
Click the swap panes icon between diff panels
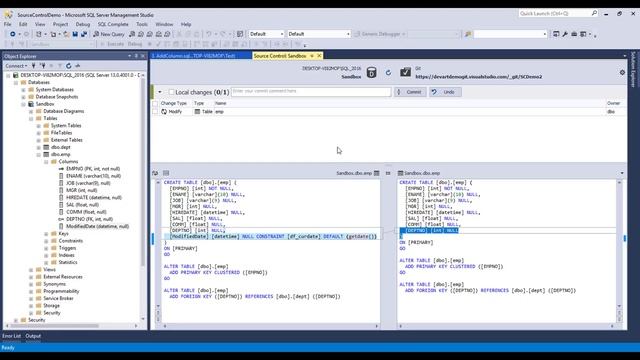(x=388, y=173)
